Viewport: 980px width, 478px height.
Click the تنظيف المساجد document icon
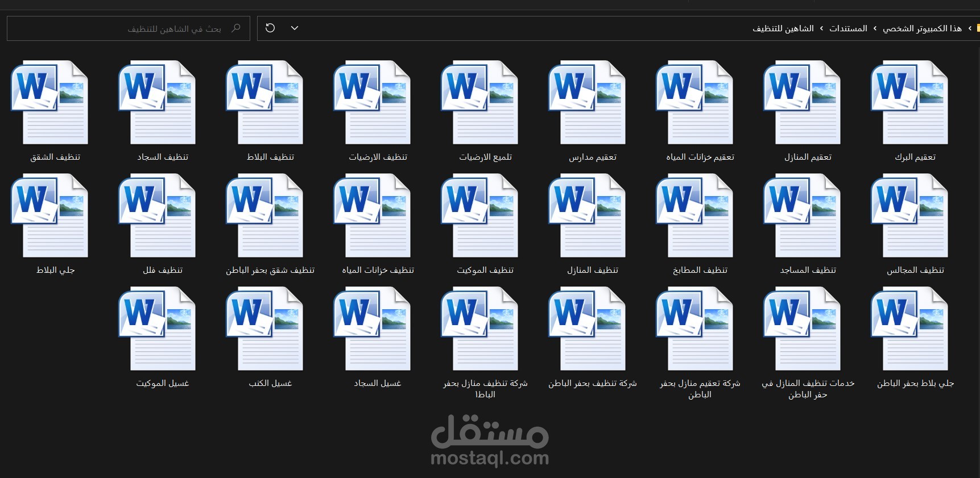point(802,215)
